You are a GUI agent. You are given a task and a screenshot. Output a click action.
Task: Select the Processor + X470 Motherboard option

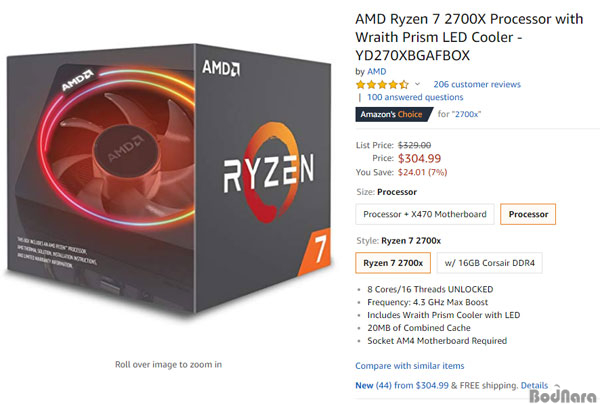point(425,214)
